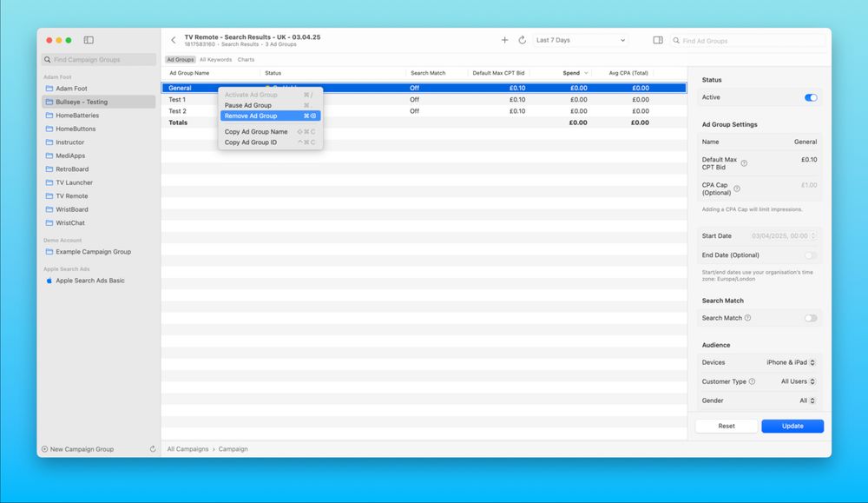Click the Totals row label
The height and width of the screenshot is (503, 868).
click(178, 123)
